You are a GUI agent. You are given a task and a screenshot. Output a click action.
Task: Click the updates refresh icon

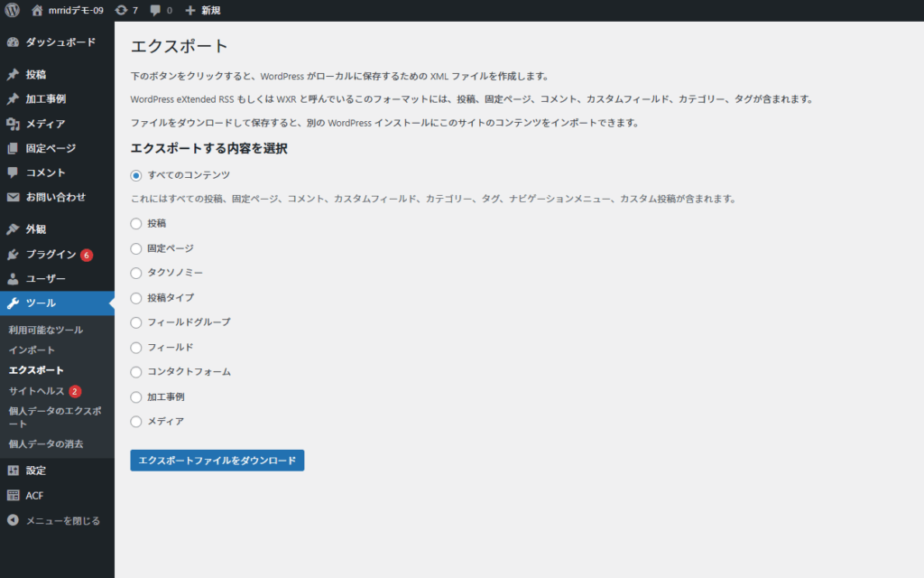pos(121,10)
